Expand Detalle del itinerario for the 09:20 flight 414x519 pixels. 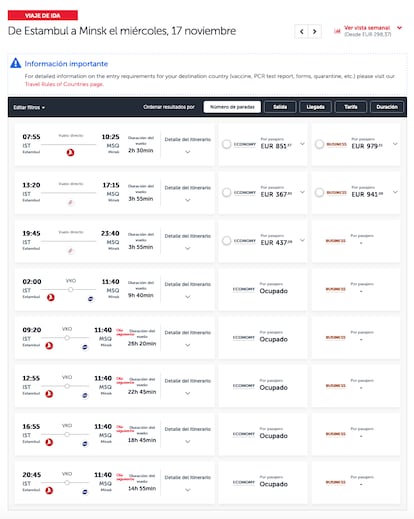coord(188,345)
